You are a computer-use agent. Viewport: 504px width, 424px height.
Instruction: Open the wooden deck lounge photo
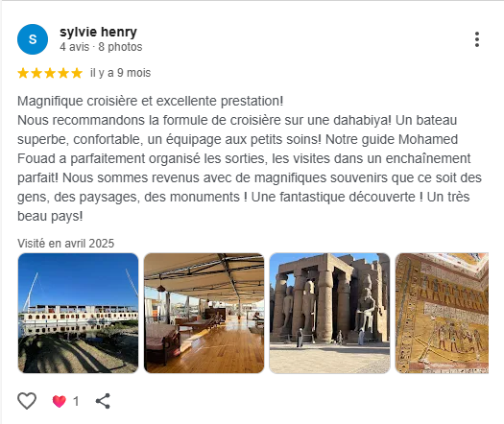tap(204, 313)
